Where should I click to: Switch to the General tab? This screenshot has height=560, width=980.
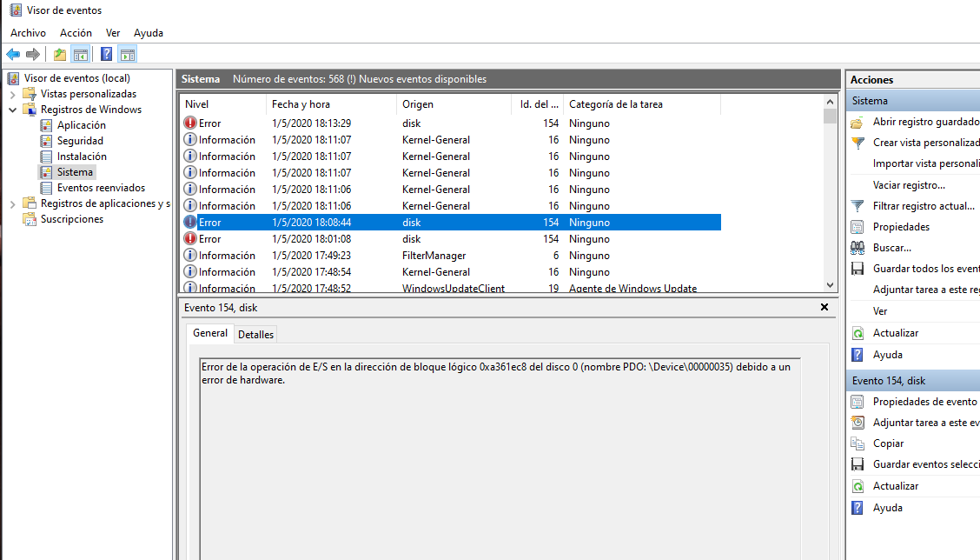(210, 333)
